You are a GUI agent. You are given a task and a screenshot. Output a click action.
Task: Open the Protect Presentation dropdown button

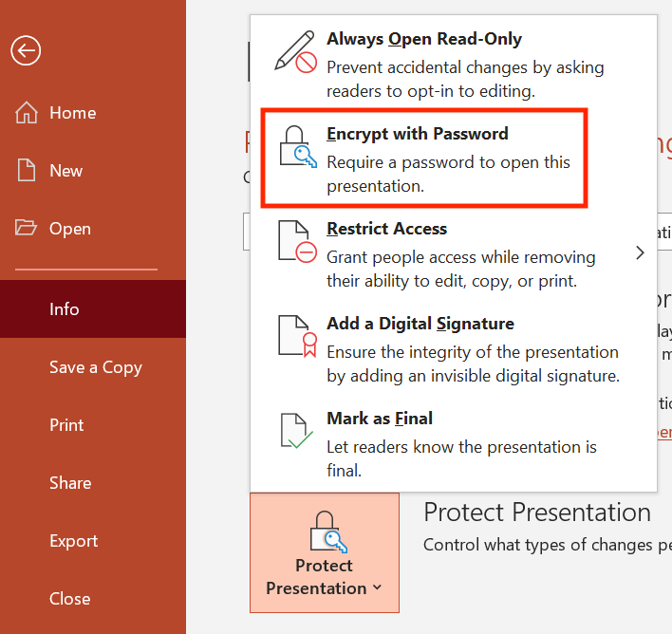coord(325,552)
